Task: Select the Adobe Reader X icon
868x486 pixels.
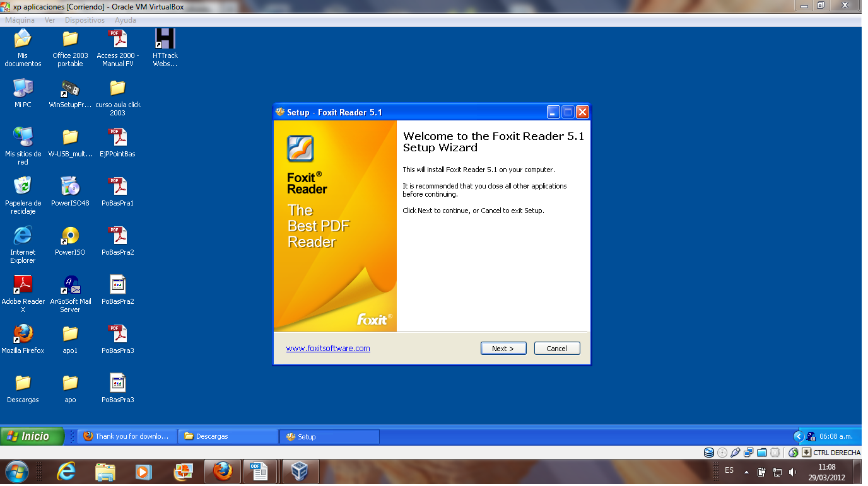Action: tap(23, 294)
